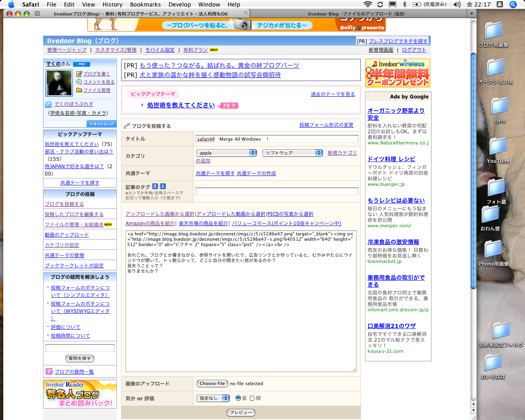Open the Window menu

point(209,5)
